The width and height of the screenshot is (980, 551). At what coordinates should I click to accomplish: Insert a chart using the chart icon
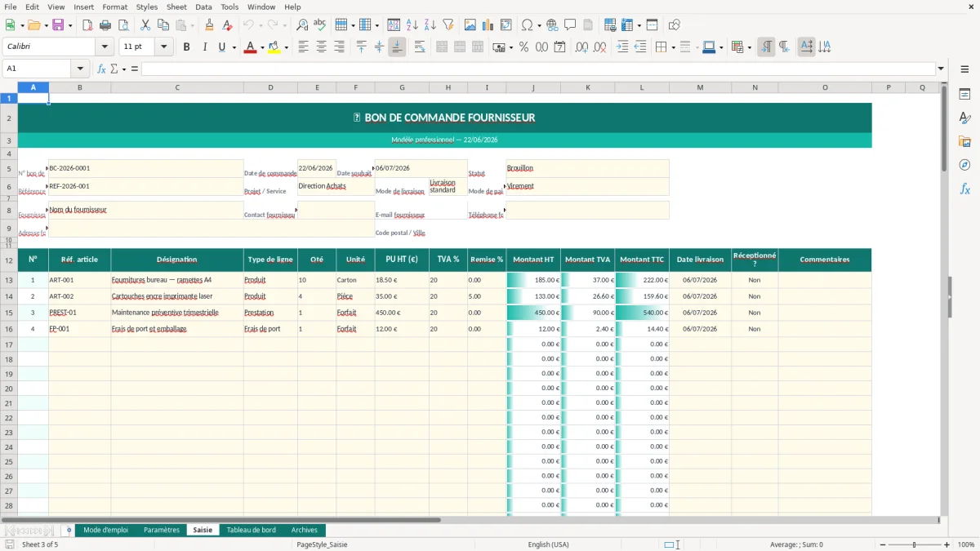coord(488,25)
